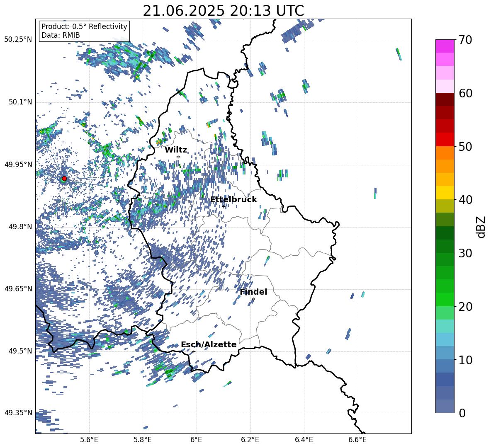Click the Ettelbruck city label
Viewport: 491px width, 448px height.
coord(233,200)
